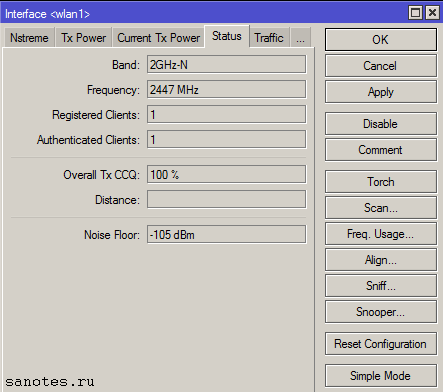
Task: Click the Noise Floor field showing -105 dBm
Action: point(226,234)
